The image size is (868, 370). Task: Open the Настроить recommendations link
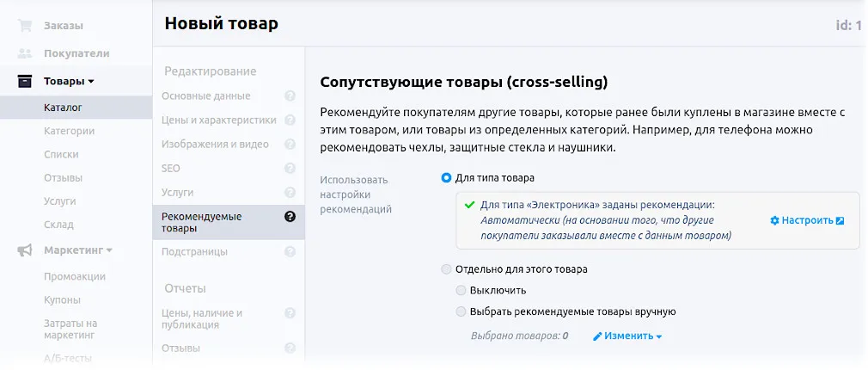pyautogui.click(x=807, y=220)
